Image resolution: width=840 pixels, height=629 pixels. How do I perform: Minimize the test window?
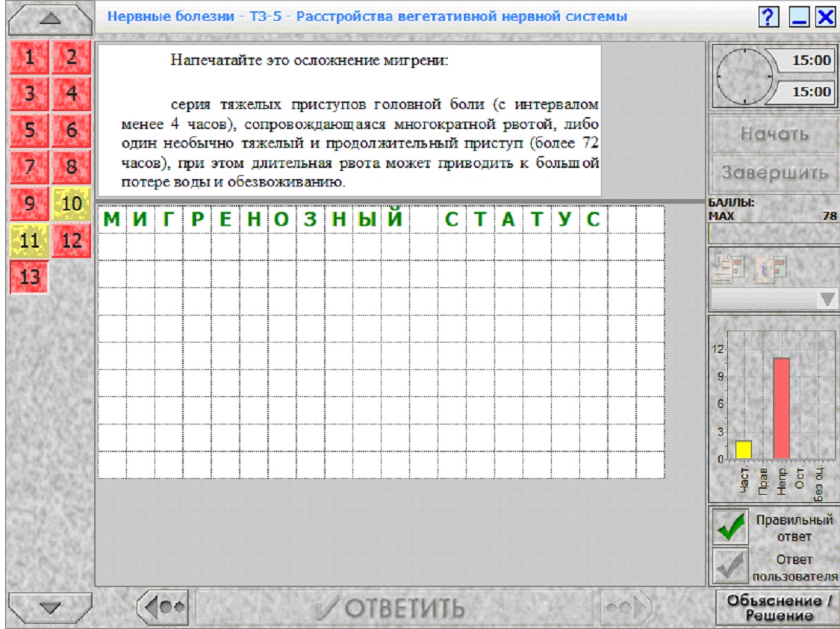tap(799, 17)
